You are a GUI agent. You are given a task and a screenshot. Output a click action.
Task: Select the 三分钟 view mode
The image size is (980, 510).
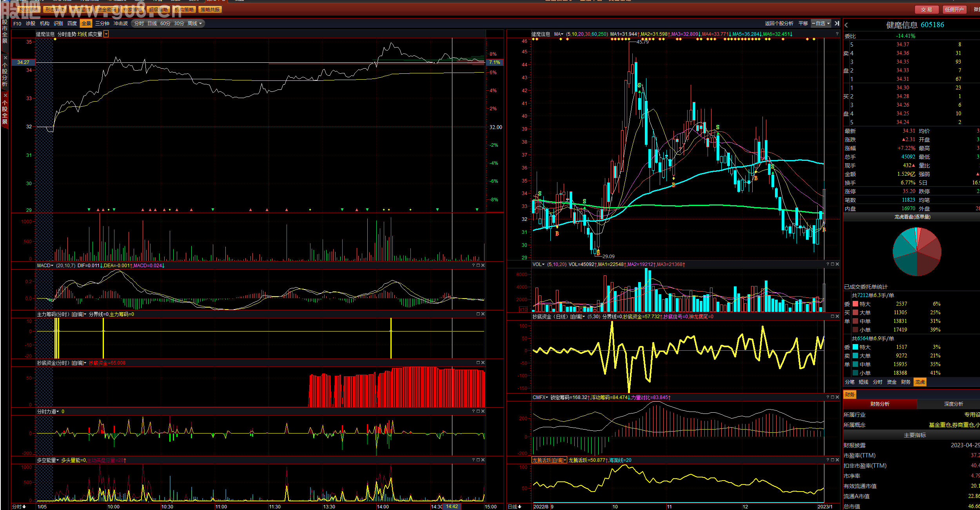102,24
